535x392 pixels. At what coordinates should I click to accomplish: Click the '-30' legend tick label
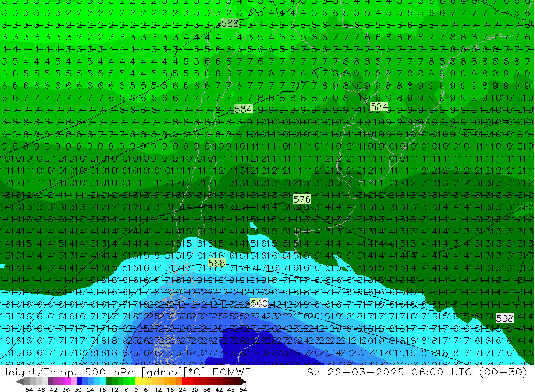point(75,390)
